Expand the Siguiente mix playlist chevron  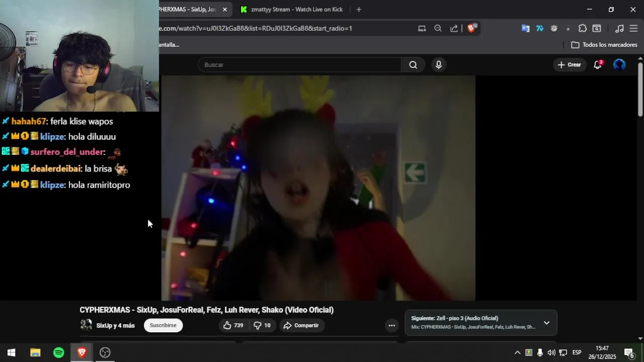546,323
